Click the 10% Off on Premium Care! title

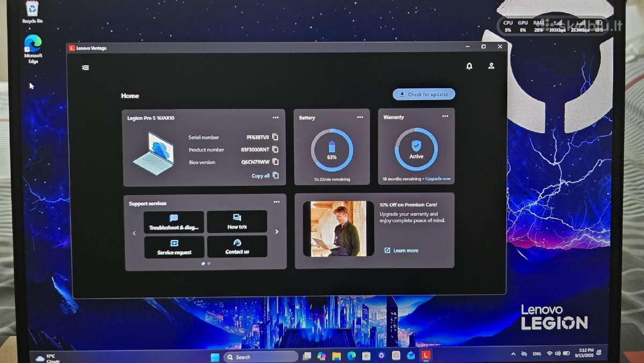[x=408, y=205]
